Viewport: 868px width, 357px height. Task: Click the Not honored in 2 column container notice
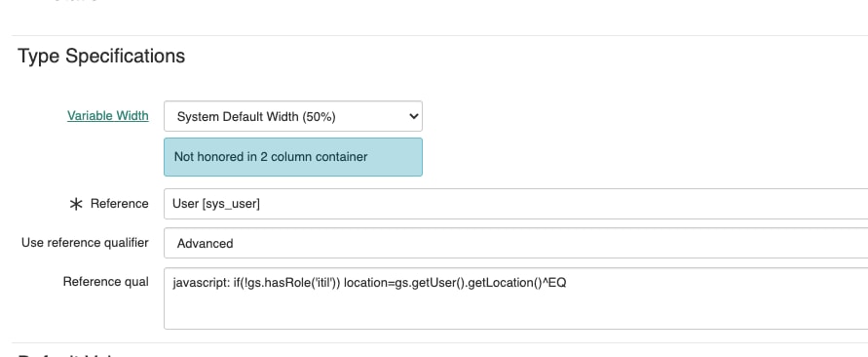pyautogui.click(x=293, y=157)
